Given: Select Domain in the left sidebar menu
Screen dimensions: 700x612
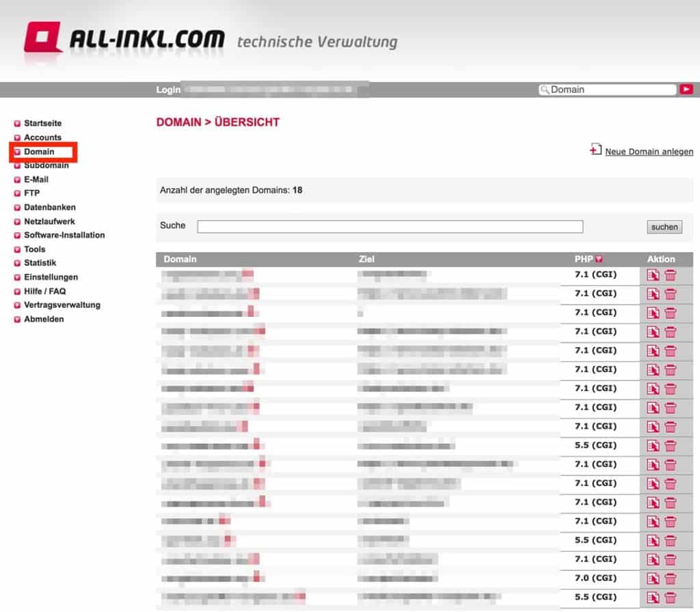Looking at the screenshot, I should 40,151.
